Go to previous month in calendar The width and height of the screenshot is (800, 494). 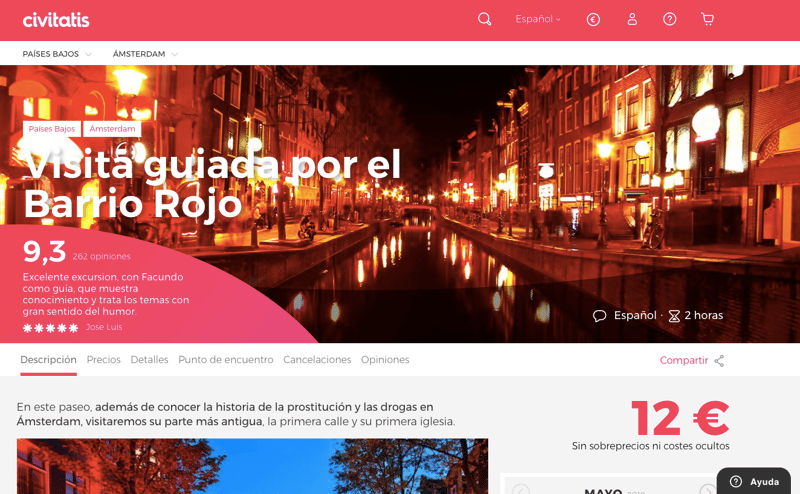[520, 490]
